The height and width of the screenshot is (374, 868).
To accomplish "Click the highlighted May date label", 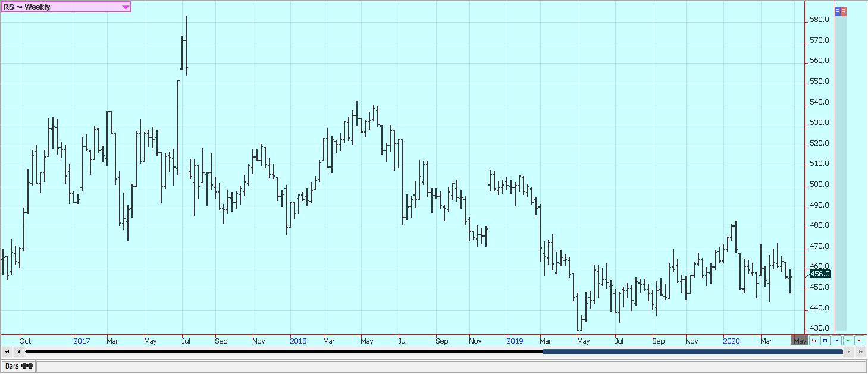I will pos(799,341).
